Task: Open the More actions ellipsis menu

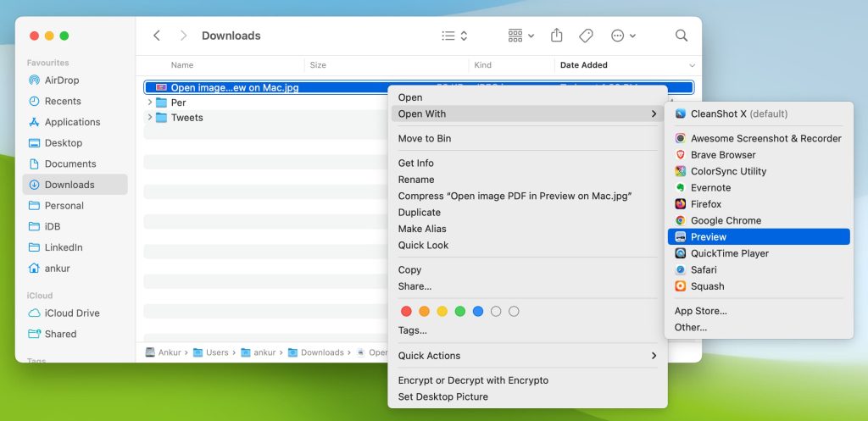Action: pyautogui.click(x=623, y=36)
